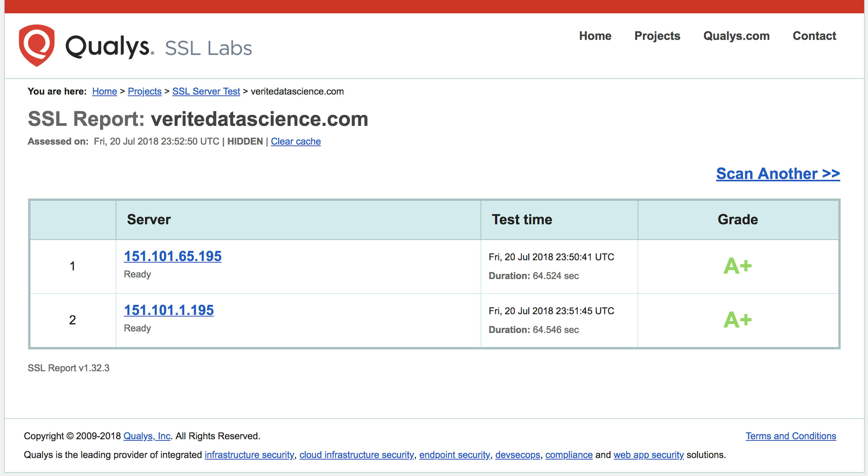Click the SSL Labs logo text
The image size is (868, 476).
click(x=208, y=48)
